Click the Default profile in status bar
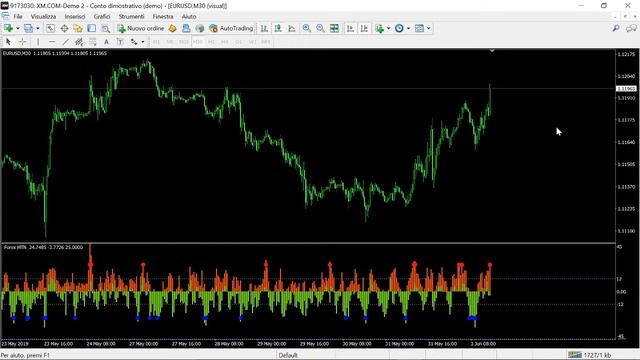The height and width of the screenshot is (360, 640). [288, 355]
